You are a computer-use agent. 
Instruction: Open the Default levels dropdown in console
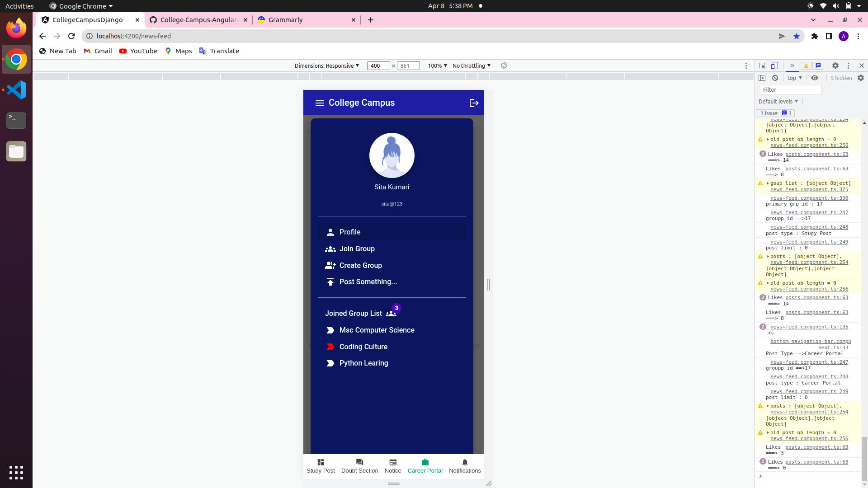pyautogui.click(x=778, y=101)
